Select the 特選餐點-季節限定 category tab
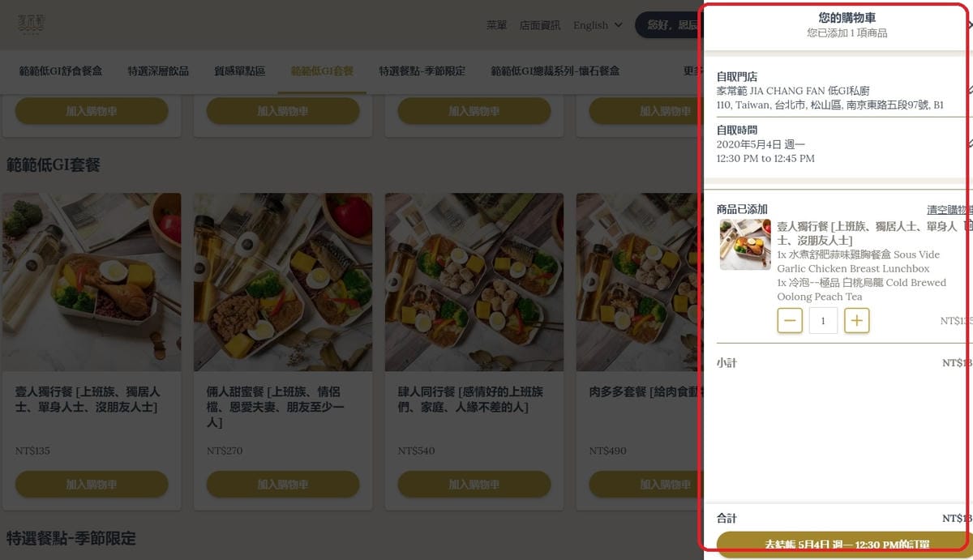973x560 pixels. pos(422,71)
